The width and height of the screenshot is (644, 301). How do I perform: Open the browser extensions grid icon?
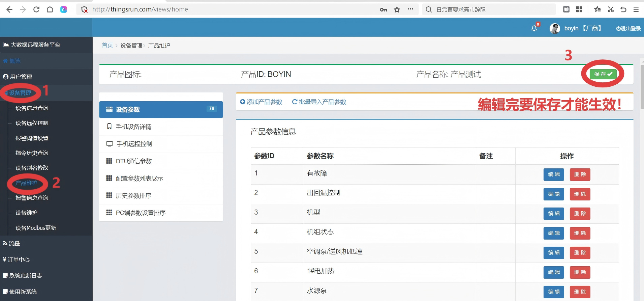tap(579, 9)
